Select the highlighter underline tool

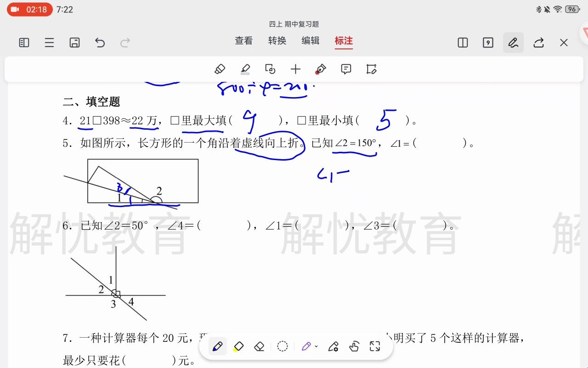click(x=245, y=69)
